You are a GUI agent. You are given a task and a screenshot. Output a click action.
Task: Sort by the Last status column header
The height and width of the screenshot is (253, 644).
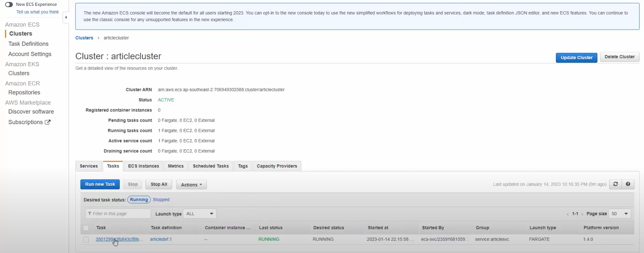pyautogui.click(x=271, y=228)
